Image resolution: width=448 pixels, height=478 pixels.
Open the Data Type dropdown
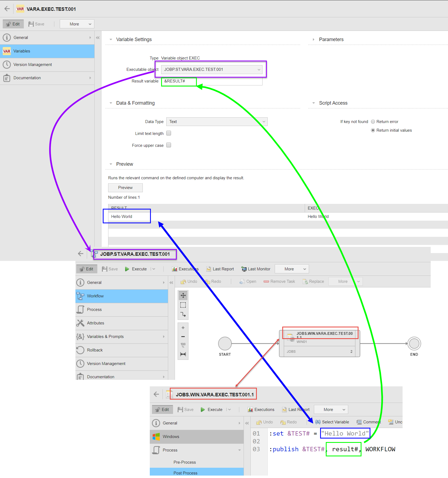click(216, 122)
